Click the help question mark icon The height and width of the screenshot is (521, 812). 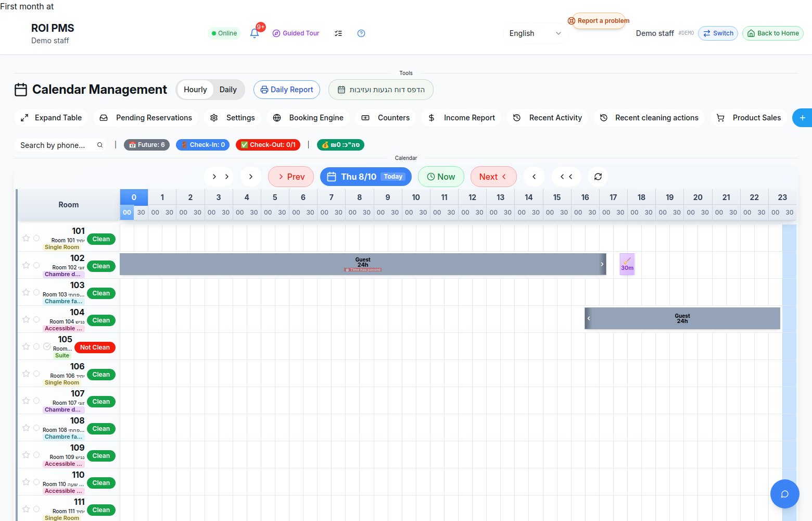[361, 33]
